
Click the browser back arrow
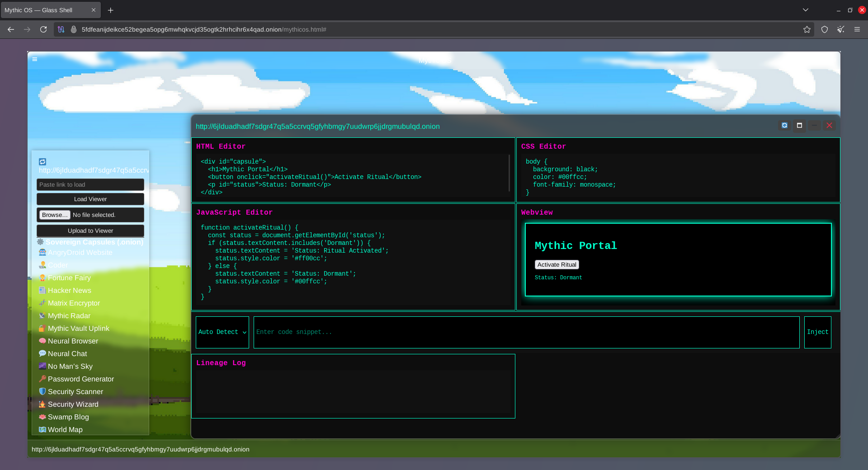point(11,29)
